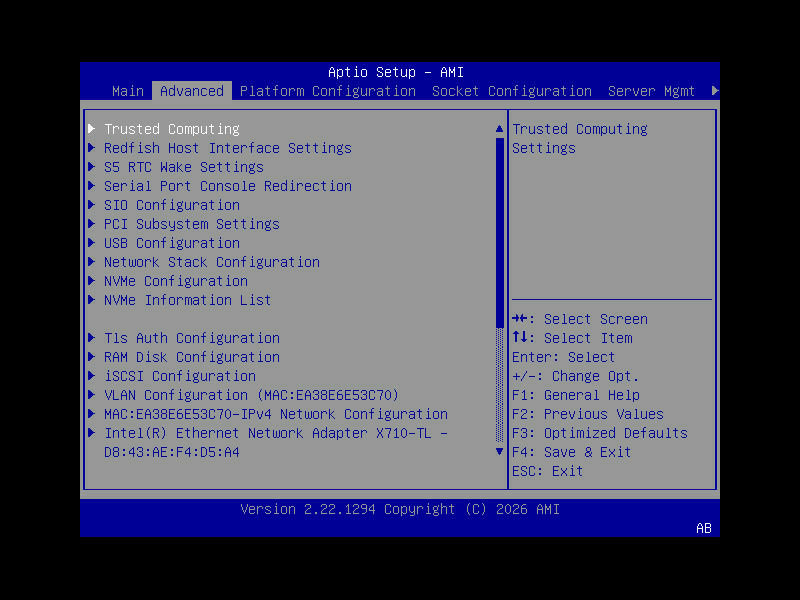
Task: Click the 'Select Item' key hint
Action: click(x=572, y=338)
